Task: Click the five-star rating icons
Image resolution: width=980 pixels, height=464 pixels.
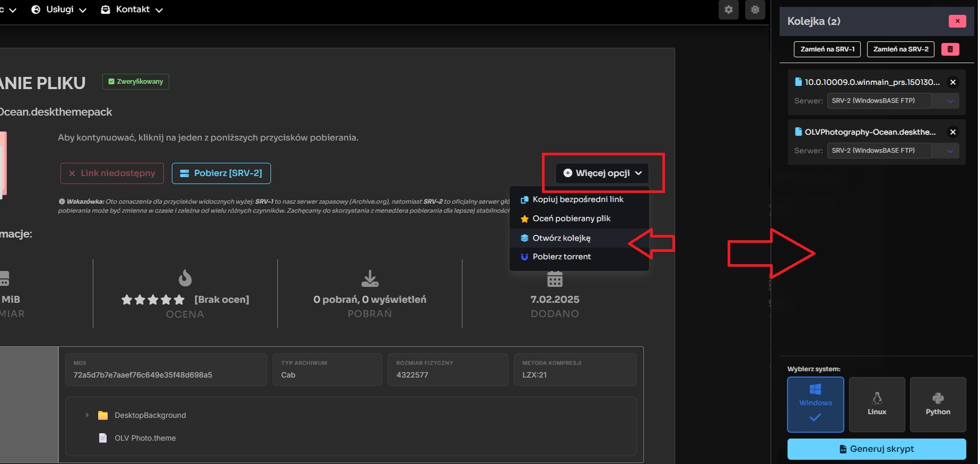Action: pos(153,300)
